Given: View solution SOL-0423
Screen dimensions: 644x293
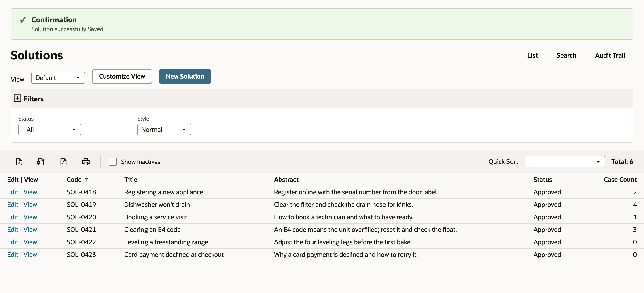Looking at the screenshot, I should coord(30,255).
